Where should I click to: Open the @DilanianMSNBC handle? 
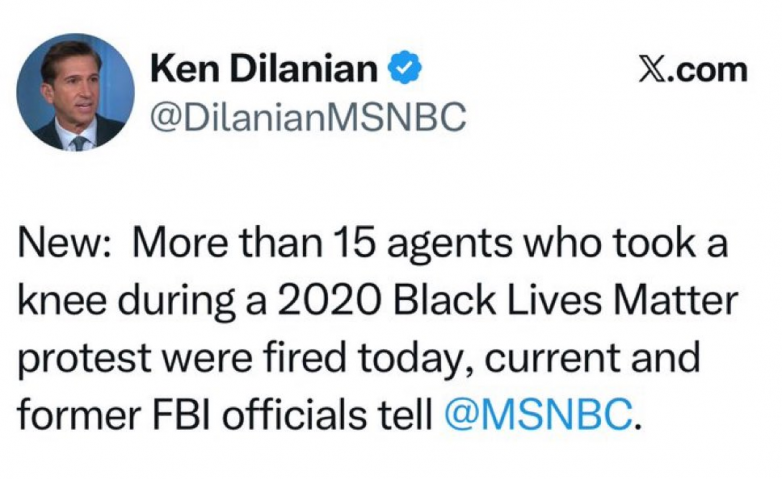[308, 117]
